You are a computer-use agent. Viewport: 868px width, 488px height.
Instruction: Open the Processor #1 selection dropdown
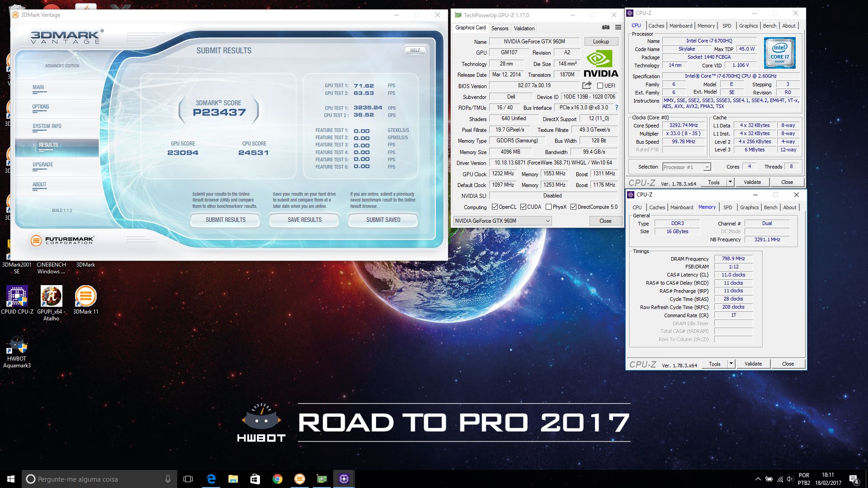click(x=686, y=167)
